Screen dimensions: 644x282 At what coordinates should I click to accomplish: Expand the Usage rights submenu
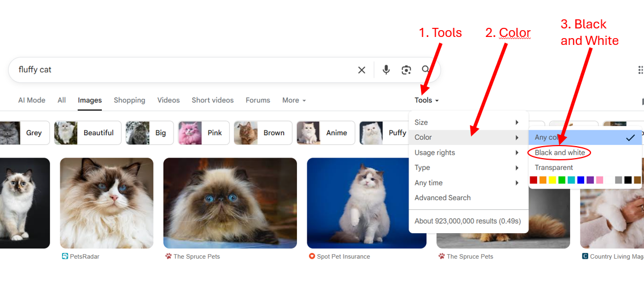(468, 153)
